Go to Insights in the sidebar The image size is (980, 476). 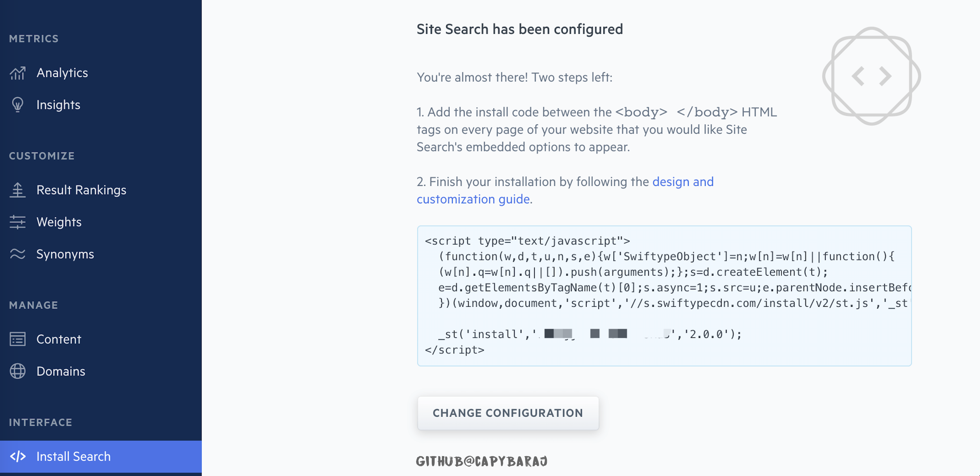click(58, 105)
